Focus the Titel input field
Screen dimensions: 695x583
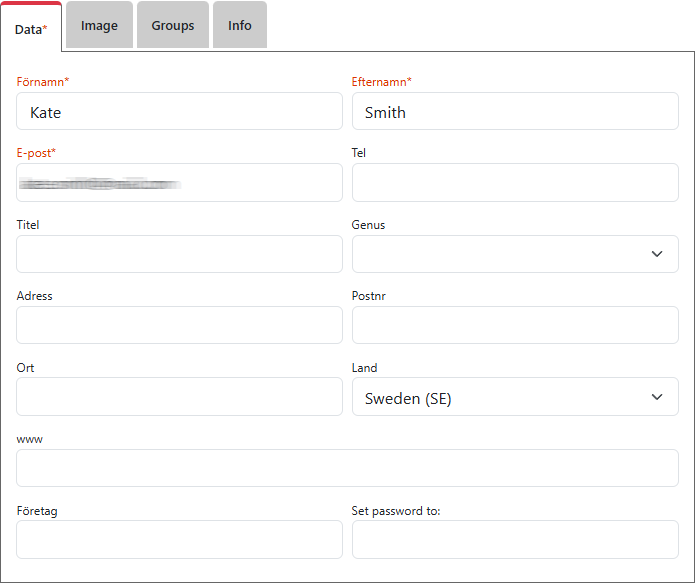[180, 254]
